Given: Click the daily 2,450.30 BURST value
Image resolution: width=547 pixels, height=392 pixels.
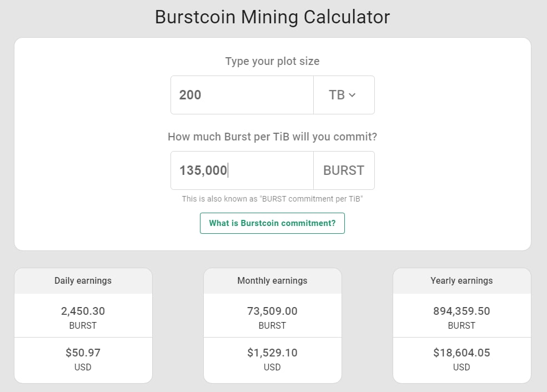Looking at the screenshot, I should point(83,311).
